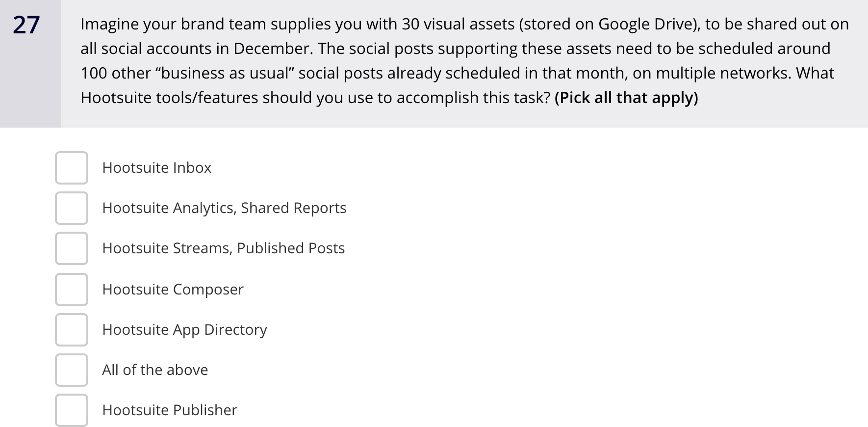Check the Hootsuite App Directory checkbox
The width and height of the screenshot is (868, 427).
72,330
